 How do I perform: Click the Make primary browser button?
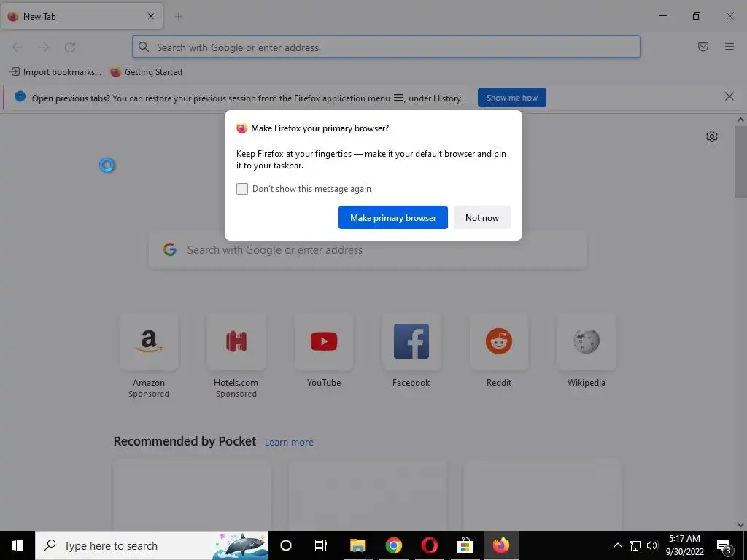[x=393, y=217]
